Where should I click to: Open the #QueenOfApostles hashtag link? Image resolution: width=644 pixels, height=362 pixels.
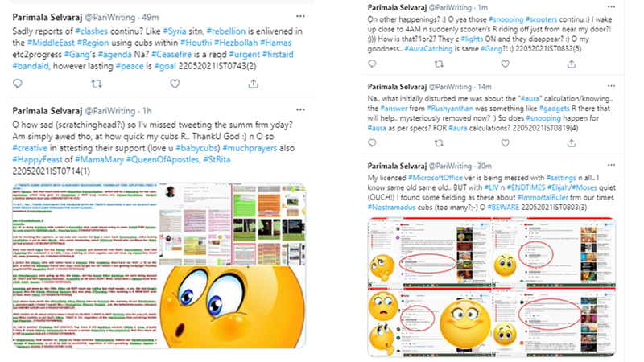(x=163, y=159)
